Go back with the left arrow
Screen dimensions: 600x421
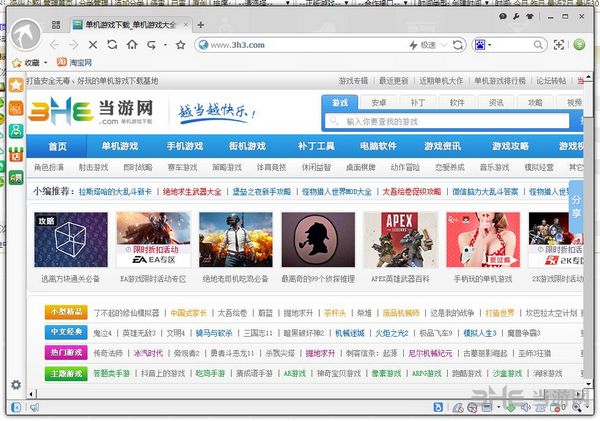[x=54, y=45]
